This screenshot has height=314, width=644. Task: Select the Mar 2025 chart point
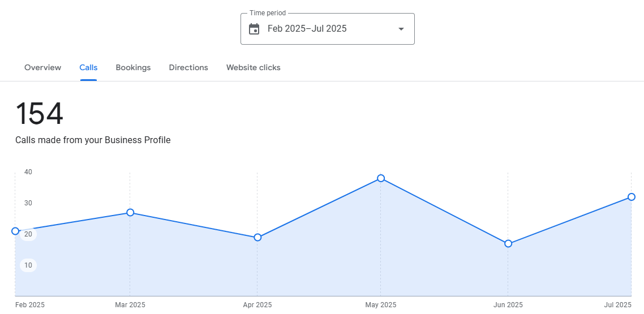(130, 213)
